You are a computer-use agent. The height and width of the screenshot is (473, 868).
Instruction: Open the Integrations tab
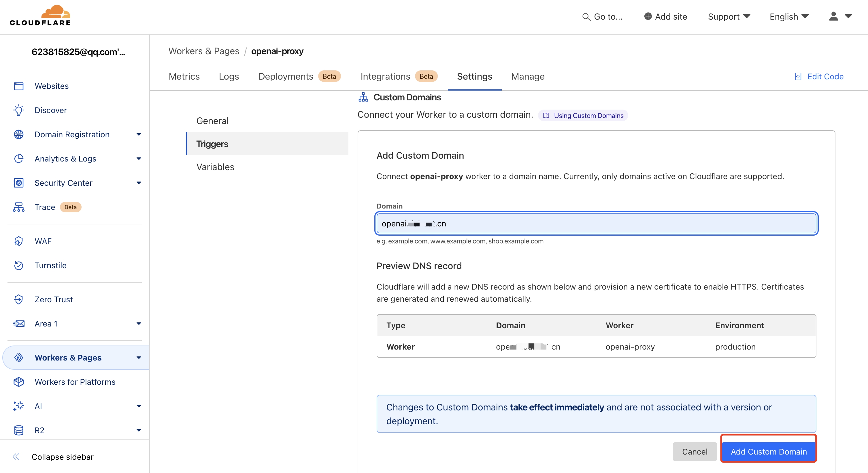click(x=399, y=76)
